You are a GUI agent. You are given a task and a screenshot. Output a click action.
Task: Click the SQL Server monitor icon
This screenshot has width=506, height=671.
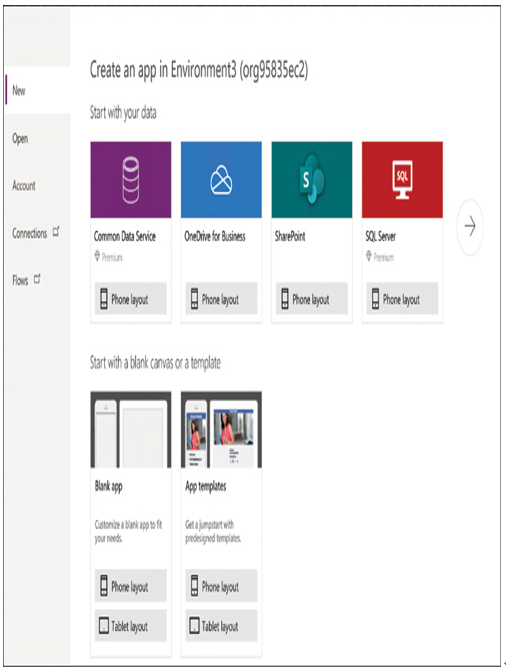tap(402, 180)
